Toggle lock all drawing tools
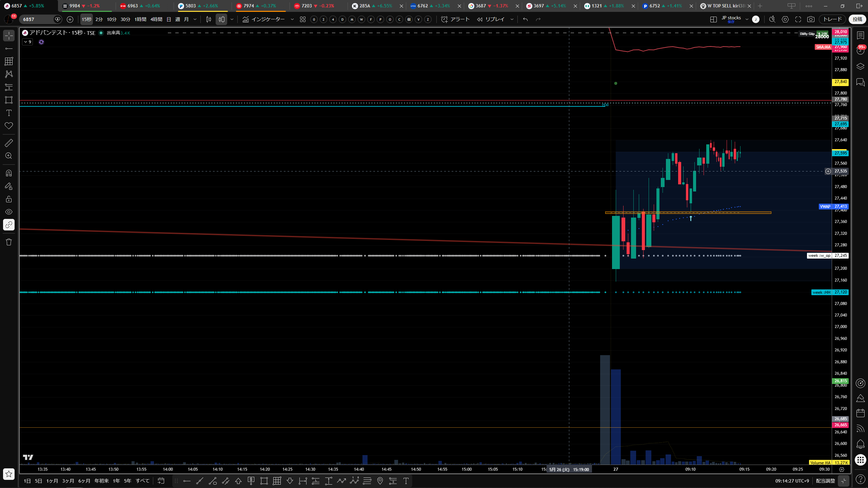Image resolution: width=868 pixels, height=488 pixels. coord(9,199)
